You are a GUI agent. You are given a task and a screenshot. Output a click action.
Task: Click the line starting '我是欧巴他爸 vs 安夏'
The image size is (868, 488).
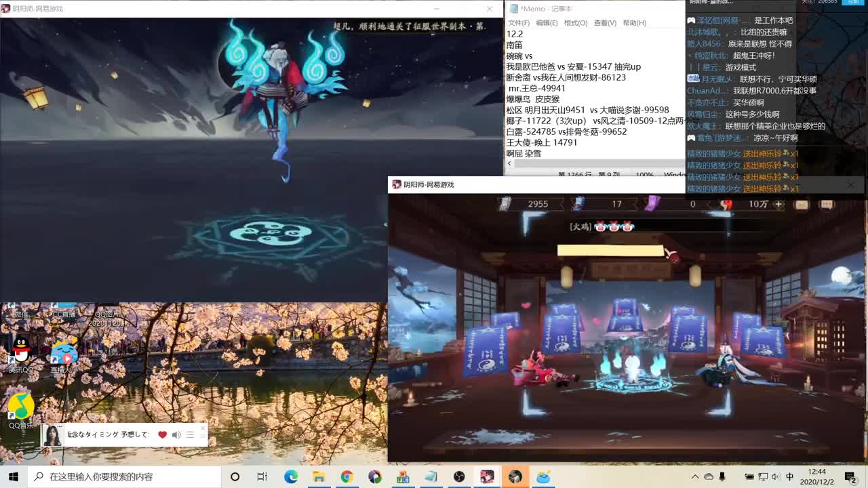pyautogui.click(x=573, y=66)
